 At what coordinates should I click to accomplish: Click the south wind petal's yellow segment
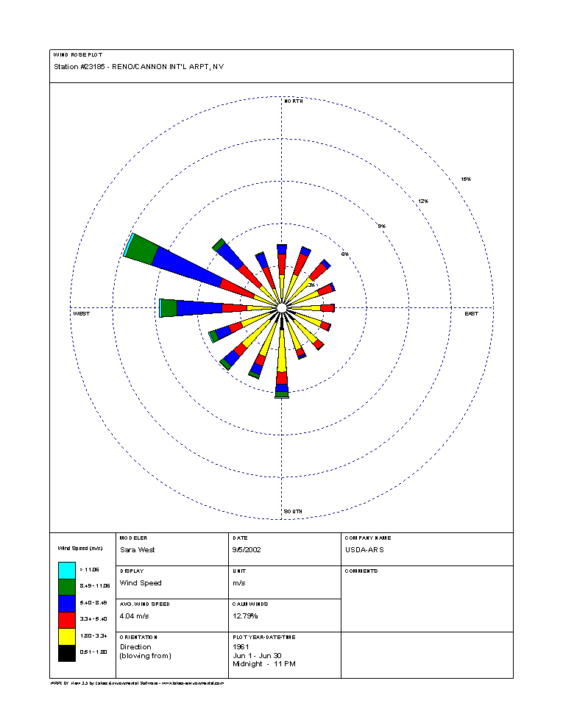pos(282,353)
